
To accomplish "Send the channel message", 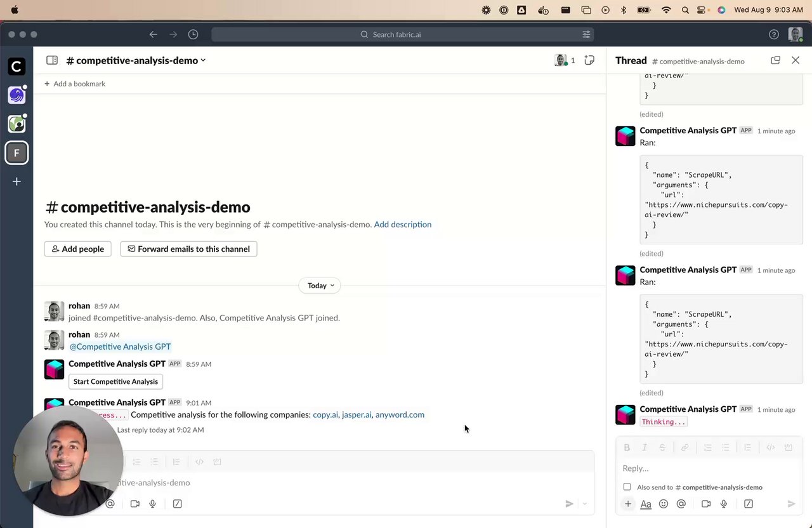I will click(569, 504).
